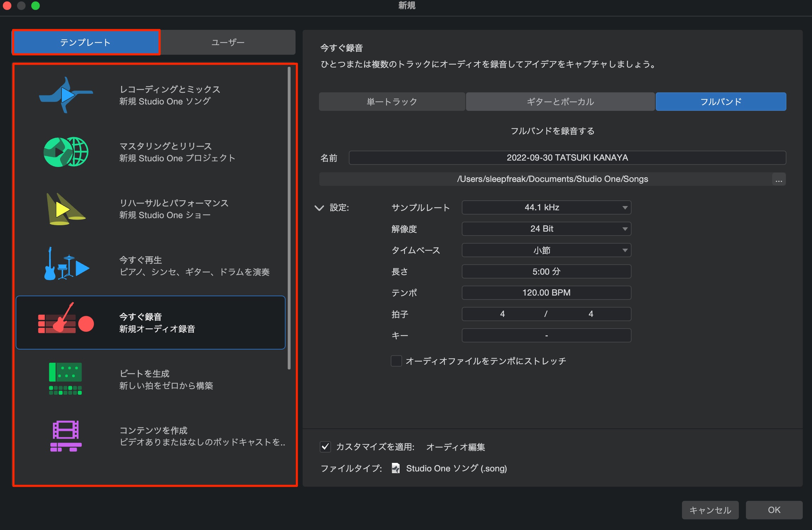Click the red close window button

coord(7,6)
